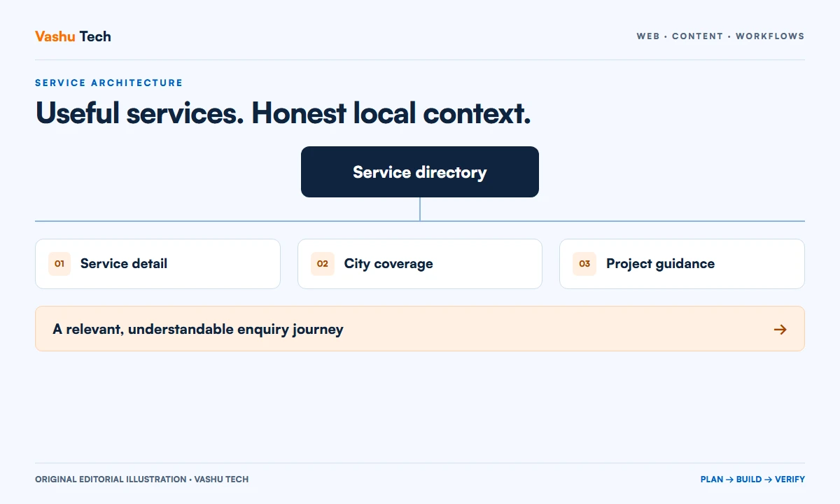Screen dimensions: 840x504
Task: Click the 'Useful services. Honest local context.' heading
Action: click(283, 113)
